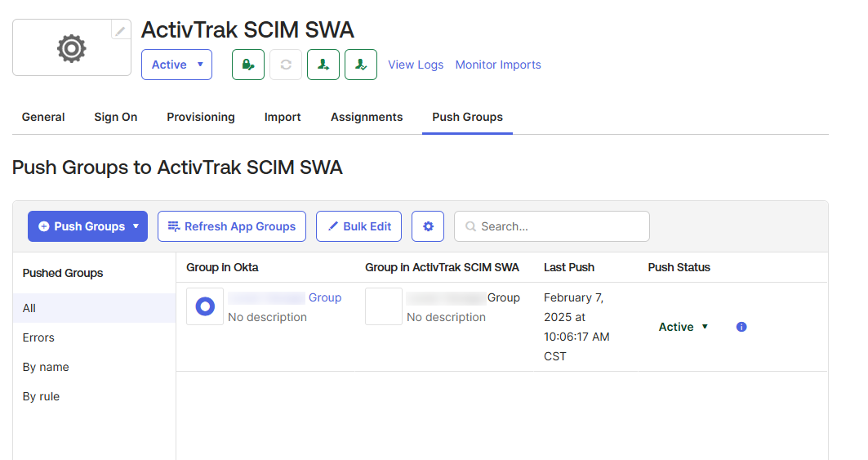Switch to the General tab

click(43, 117)
